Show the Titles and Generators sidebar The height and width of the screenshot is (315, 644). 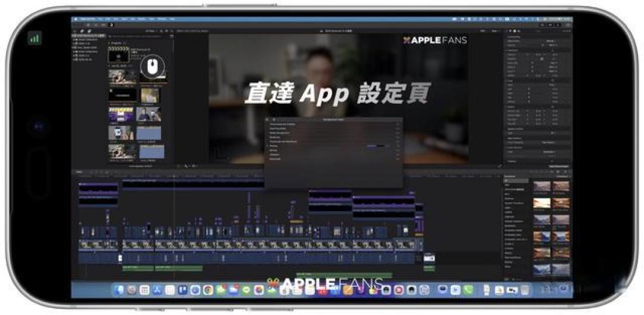pos(89,31)
